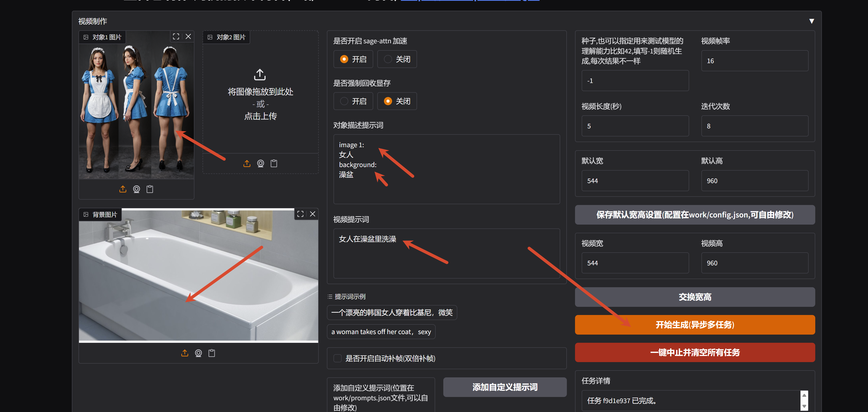Click upload icon below 对象1 图片
Viewport: 868px width, 412px height.
(x=123, y=189)
